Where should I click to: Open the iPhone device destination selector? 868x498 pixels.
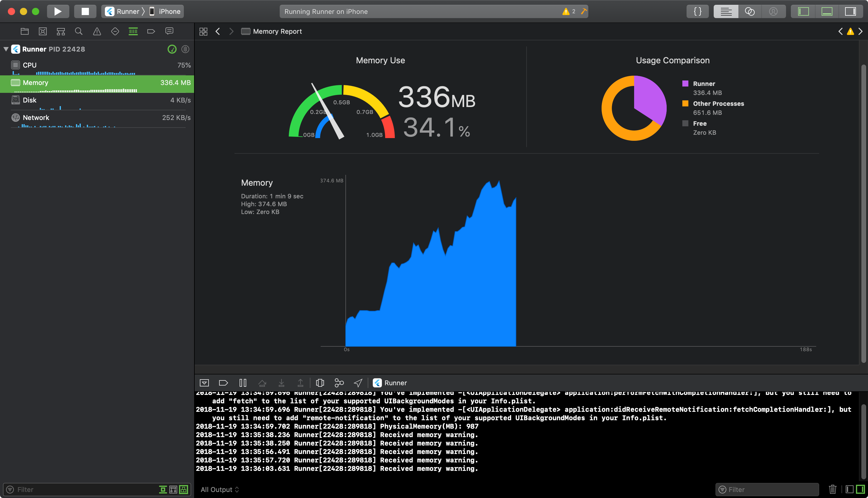165,11
